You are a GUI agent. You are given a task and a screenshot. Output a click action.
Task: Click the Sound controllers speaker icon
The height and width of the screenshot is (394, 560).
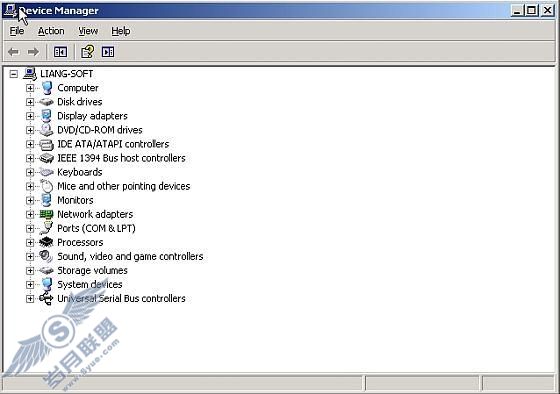point(46,256)
